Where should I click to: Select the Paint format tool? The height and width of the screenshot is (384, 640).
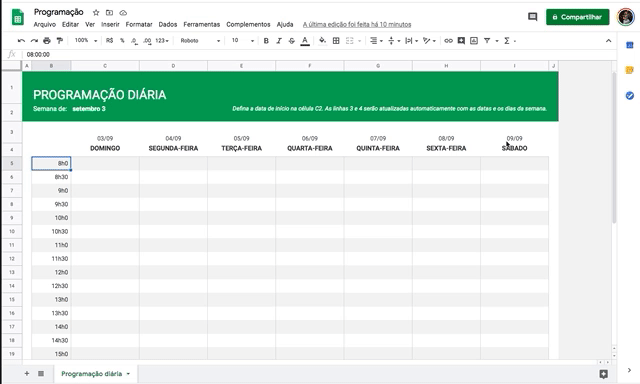[x=60, y=40]
